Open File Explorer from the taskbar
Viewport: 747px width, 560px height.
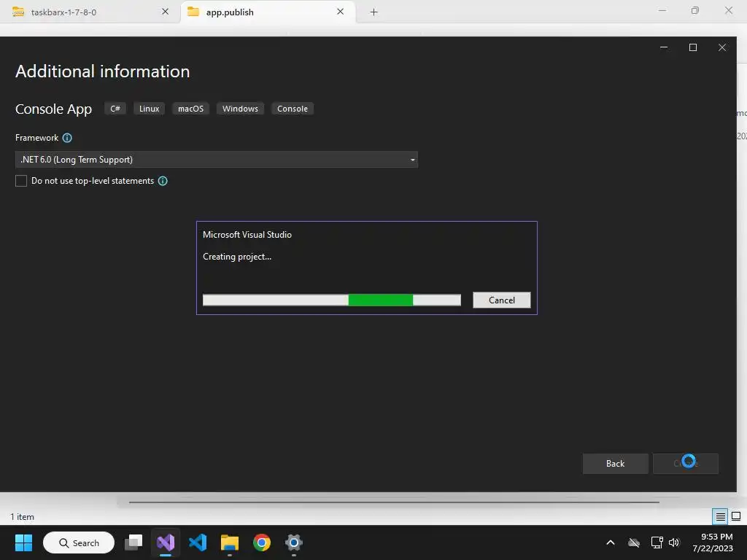point(230,542)
